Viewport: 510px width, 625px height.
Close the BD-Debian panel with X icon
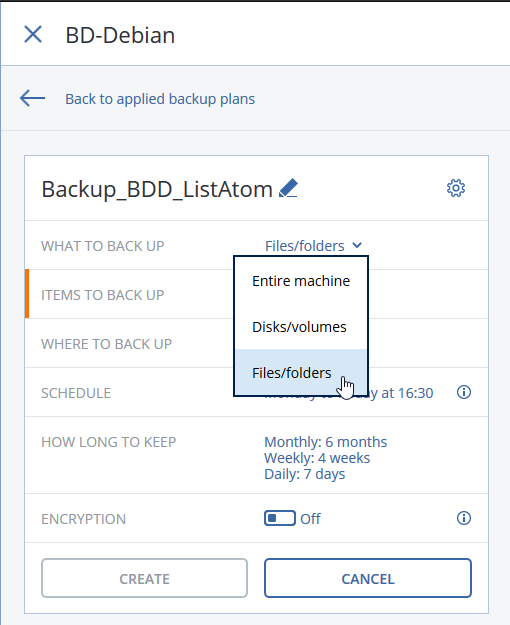pyautogui.click(x=33, y=34)
